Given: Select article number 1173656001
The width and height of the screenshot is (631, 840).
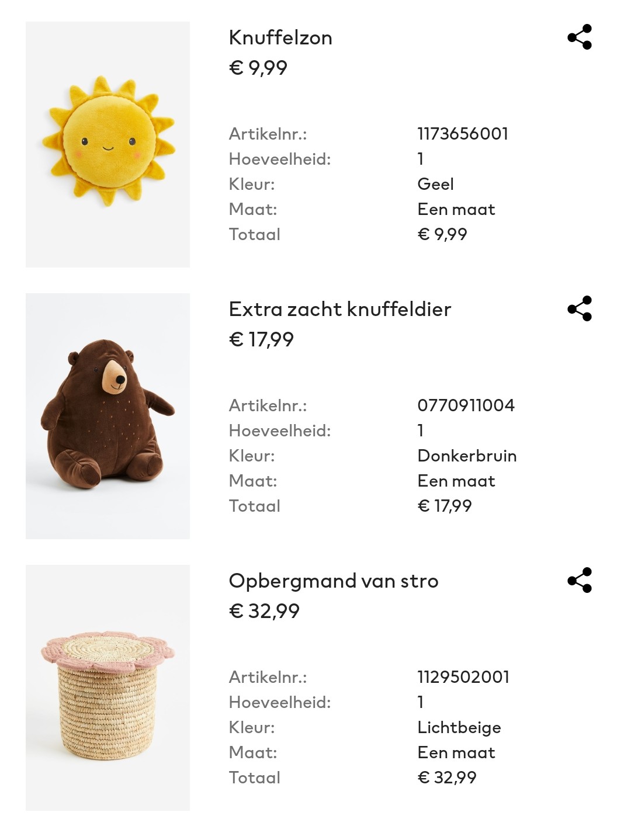Looking at the screenshot, I should 463,134.
